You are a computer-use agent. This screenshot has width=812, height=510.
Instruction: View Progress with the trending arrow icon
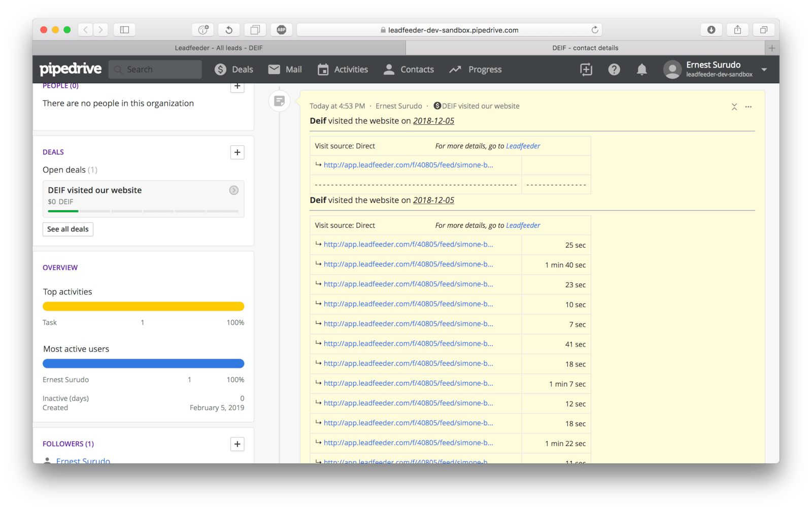point(455,69)
